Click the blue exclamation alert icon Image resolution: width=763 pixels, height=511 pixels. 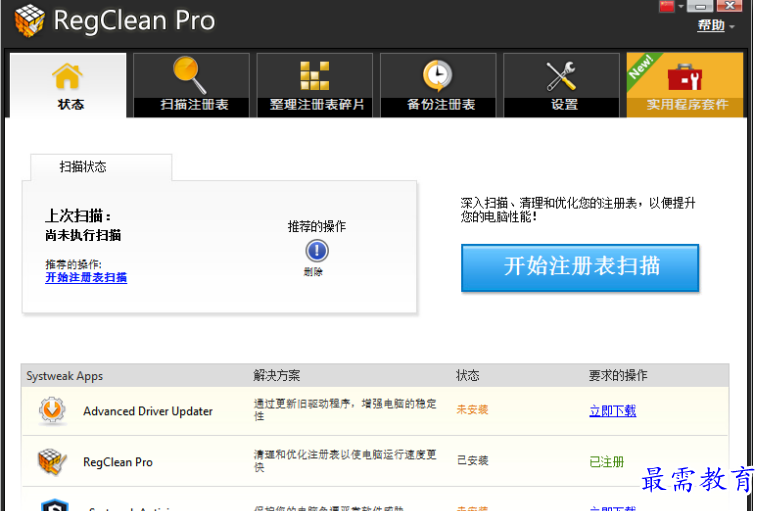click(317, 251)
